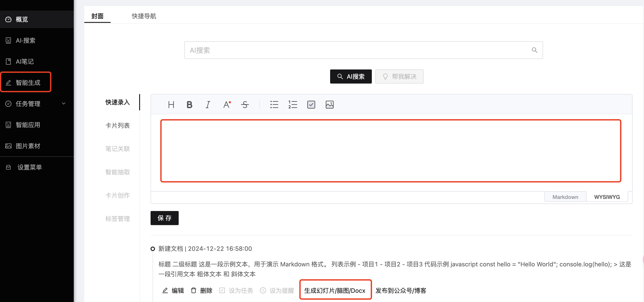Toggle italic formatting icon
Image resolution: width=644 pixels, height=302 pixels.
[x=208, y=105]
